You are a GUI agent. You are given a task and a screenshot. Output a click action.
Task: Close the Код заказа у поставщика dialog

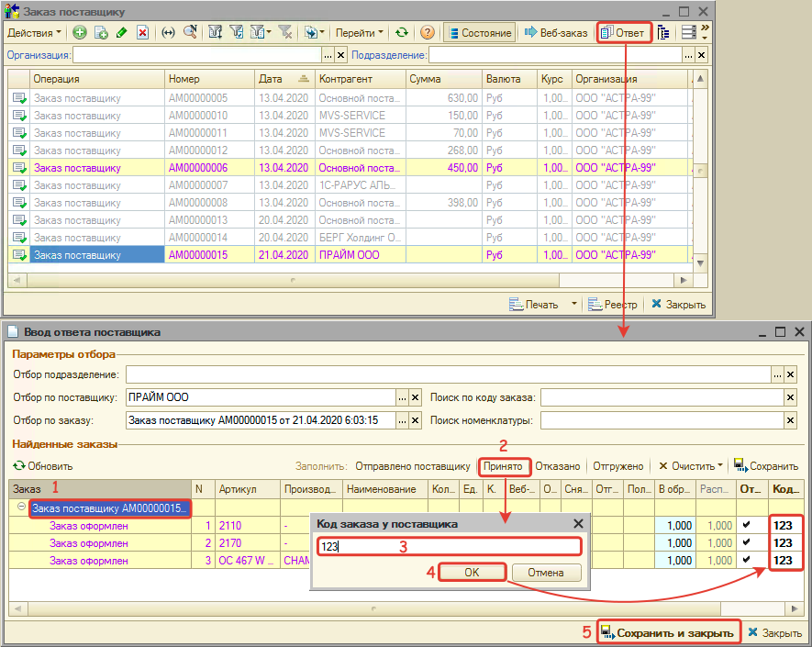coord(578,524)
